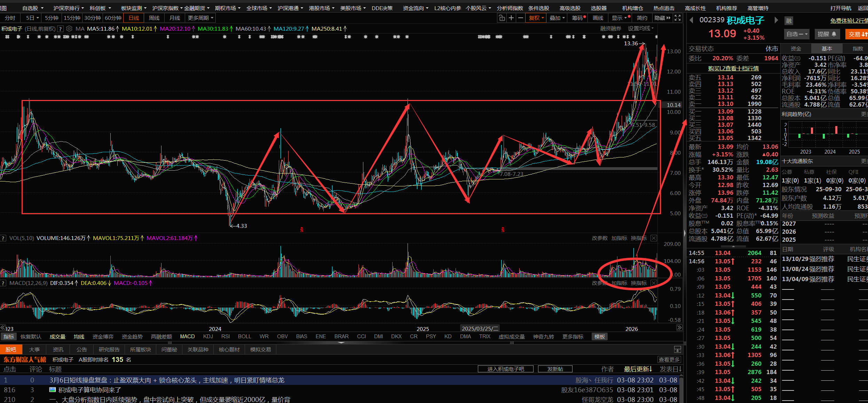Click the fullscreen expand icon
This screenshot has width=868, height=403.
[677, 18]
